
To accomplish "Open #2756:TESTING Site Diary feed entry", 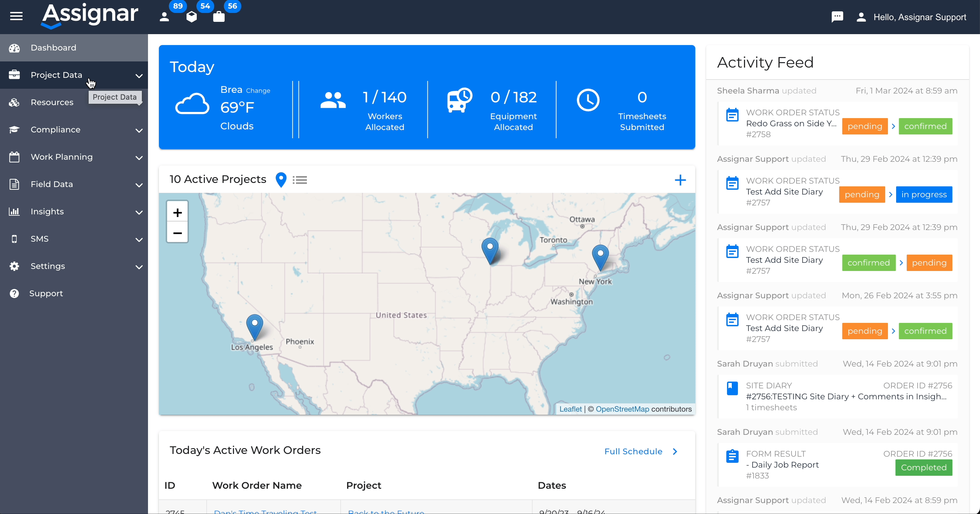I will point(846,397).
